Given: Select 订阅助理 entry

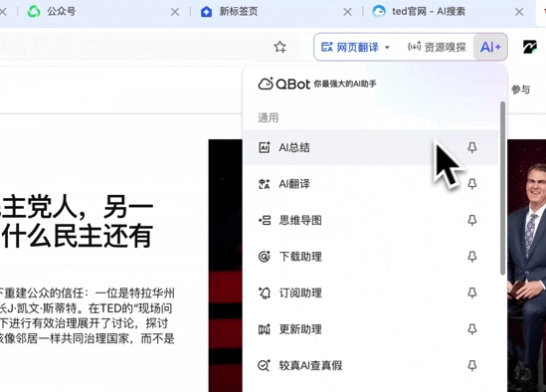Looking at the screenshot, I should (x=371, y=293).
